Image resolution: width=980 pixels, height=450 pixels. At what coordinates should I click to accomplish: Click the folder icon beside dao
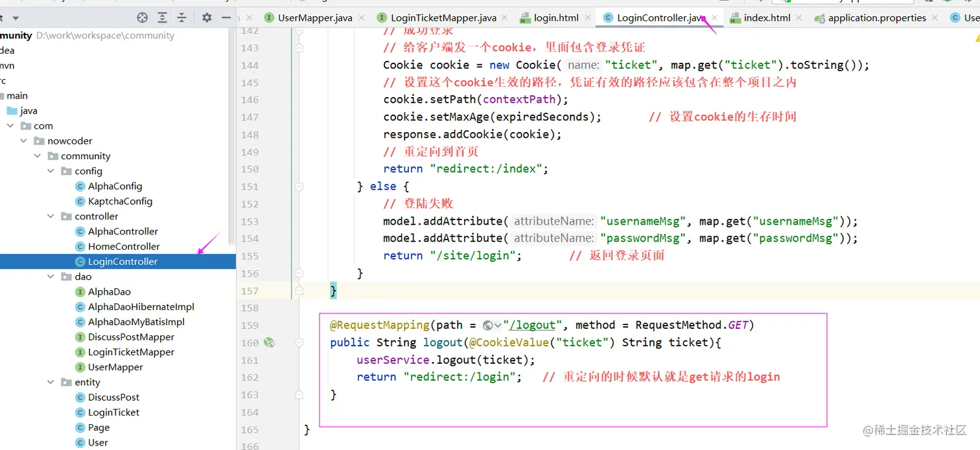pyautogui.click(x=66, y=276)
